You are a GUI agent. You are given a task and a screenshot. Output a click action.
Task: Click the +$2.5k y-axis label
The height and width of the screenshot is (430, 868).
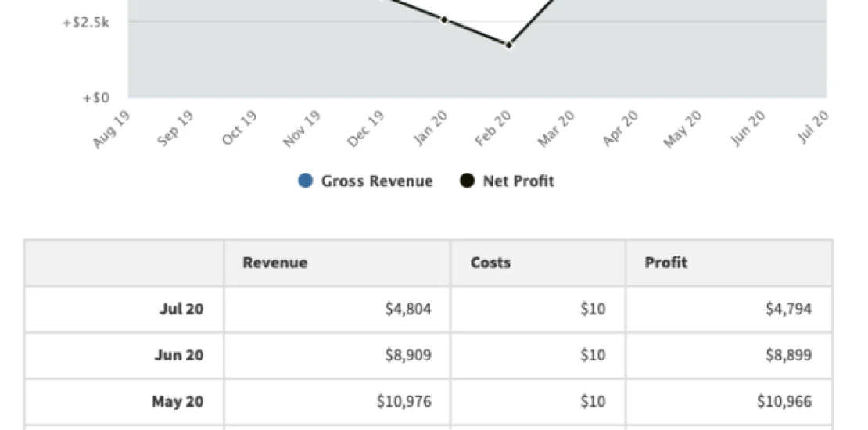coord(86,23)
